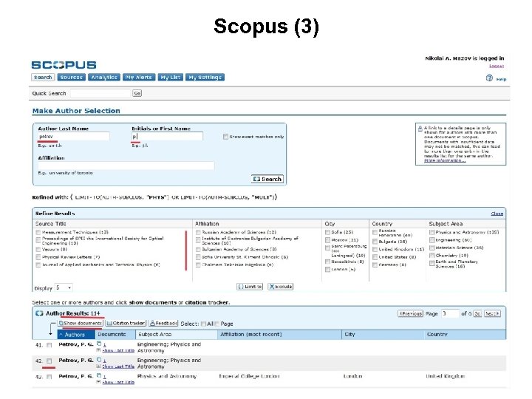Click the document icon beside row 43
Viewport: 532px width, 399px height.
click(x=99, y=375)
